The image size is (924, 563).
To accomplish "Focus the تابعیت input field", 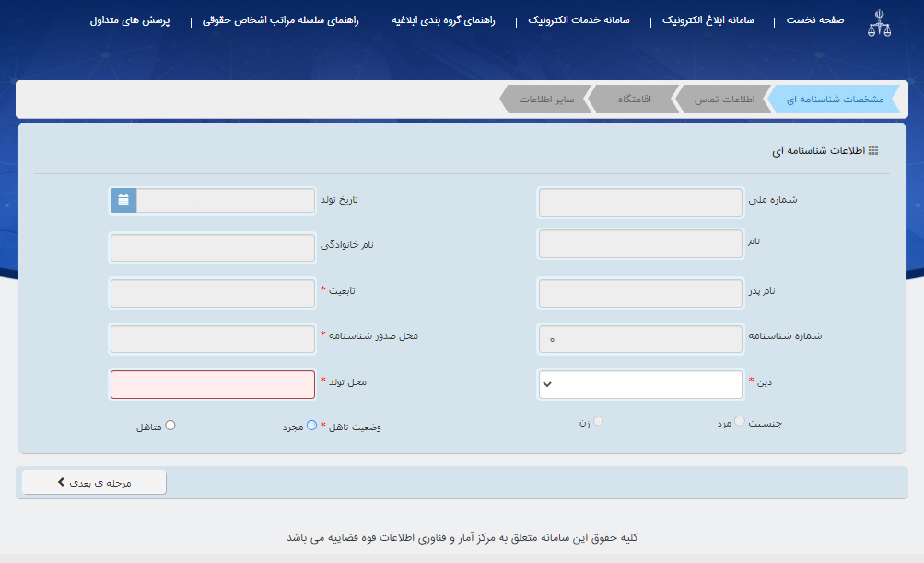I will pos(213,294).
